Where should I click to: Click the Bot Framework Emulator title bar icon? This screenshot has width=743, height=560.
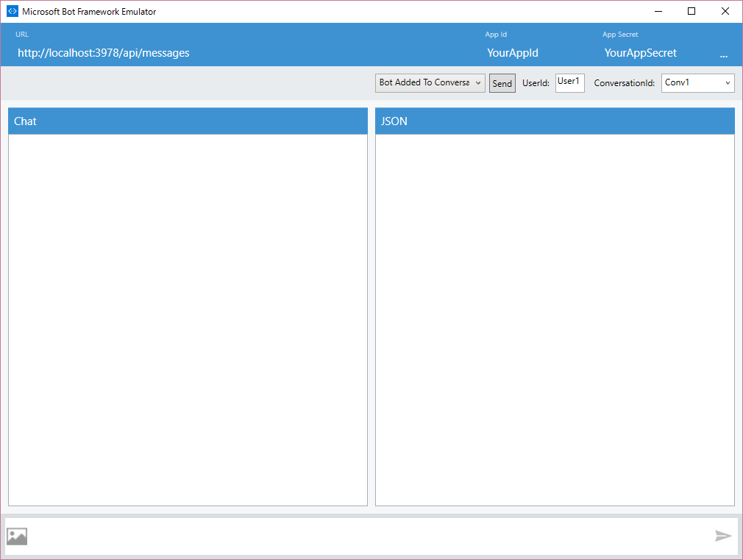[13, 11]
